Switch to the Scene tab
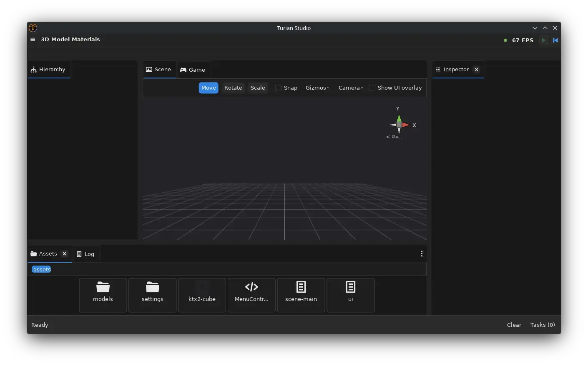 (159, 70)
